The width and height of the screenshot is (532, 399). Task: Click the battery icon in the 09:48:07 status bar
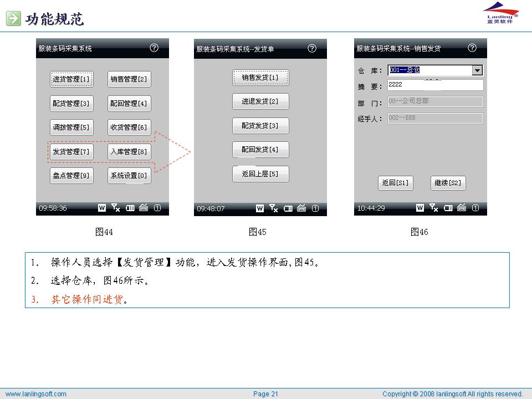[x=288, y=209]
